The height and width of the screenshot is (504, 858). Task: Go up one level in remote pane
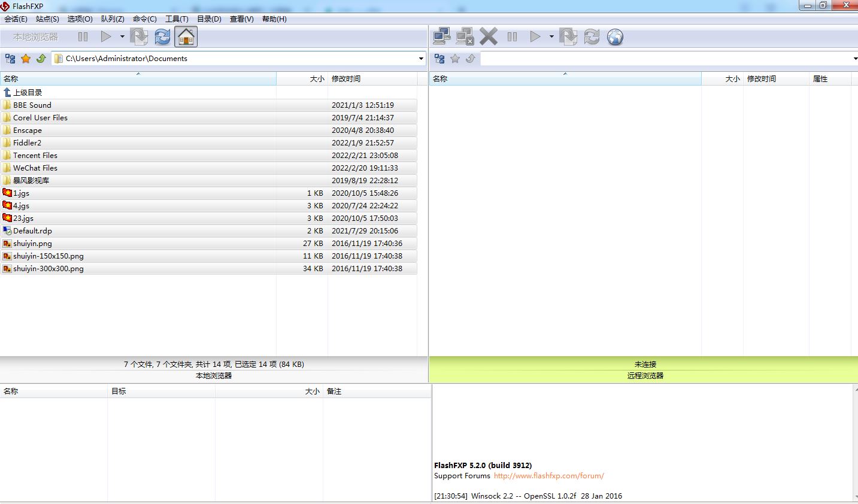click(471, 59)
